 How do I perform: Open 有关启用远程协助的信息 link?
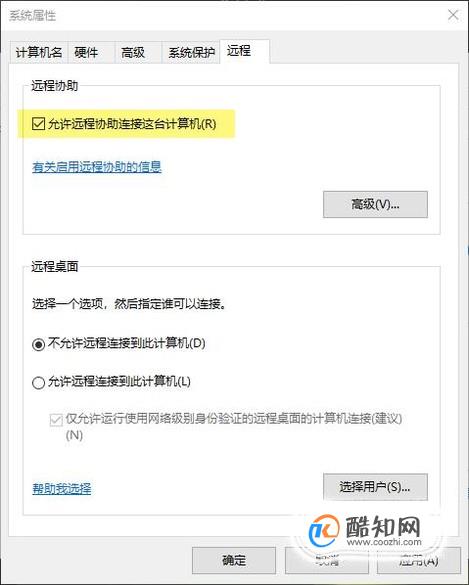click(x=97, y=167)
